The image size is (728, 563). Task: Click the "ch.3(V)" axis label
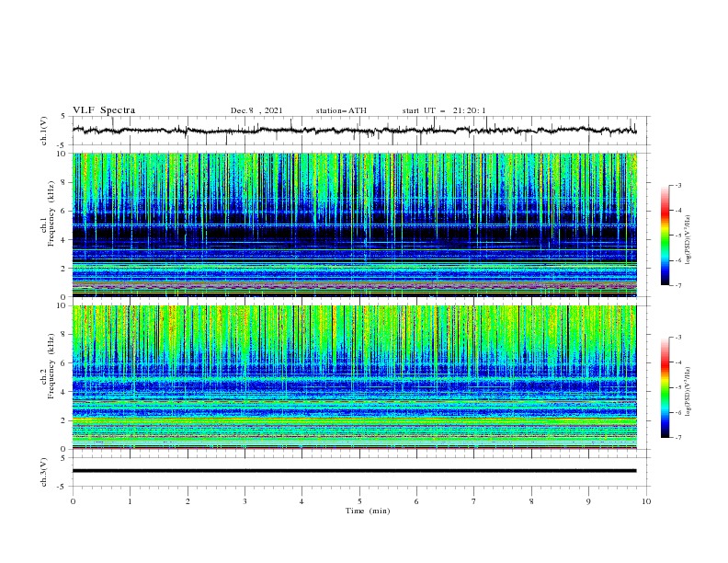(44, 472)
